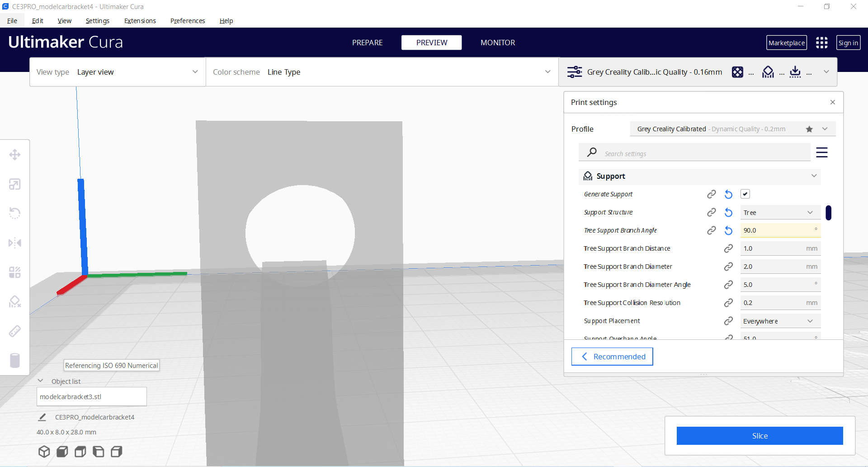Image resolution: width=868 pixels, height=467 pixels.
Task: Open the Extensions menu
Action: pos(140,21)
